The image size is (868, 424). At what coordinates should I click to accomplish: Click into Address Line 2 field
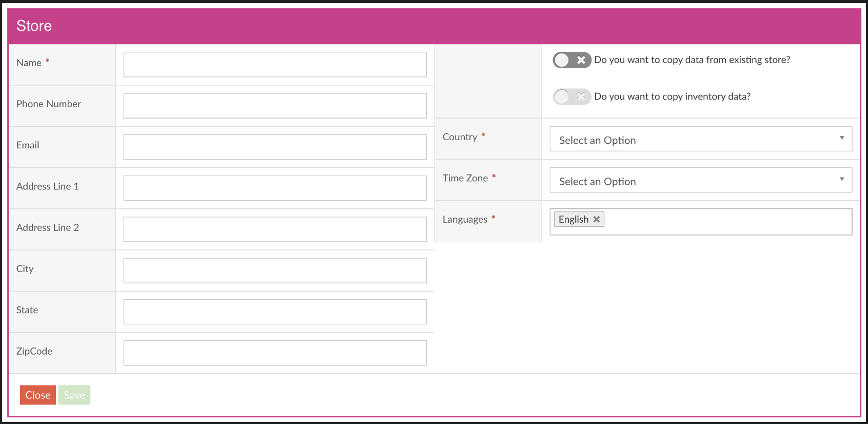tap(275, 229)
